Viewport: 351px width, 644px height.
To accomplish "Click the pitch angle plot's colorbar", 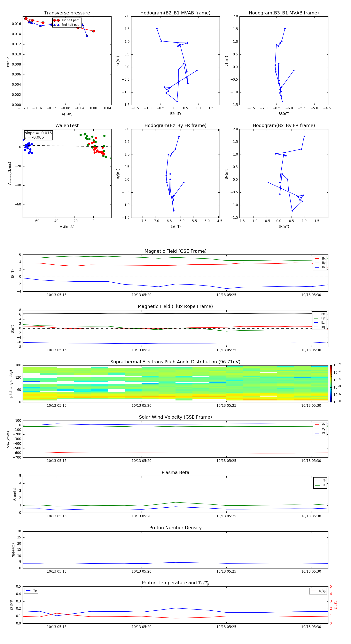I will coord(331,383).
